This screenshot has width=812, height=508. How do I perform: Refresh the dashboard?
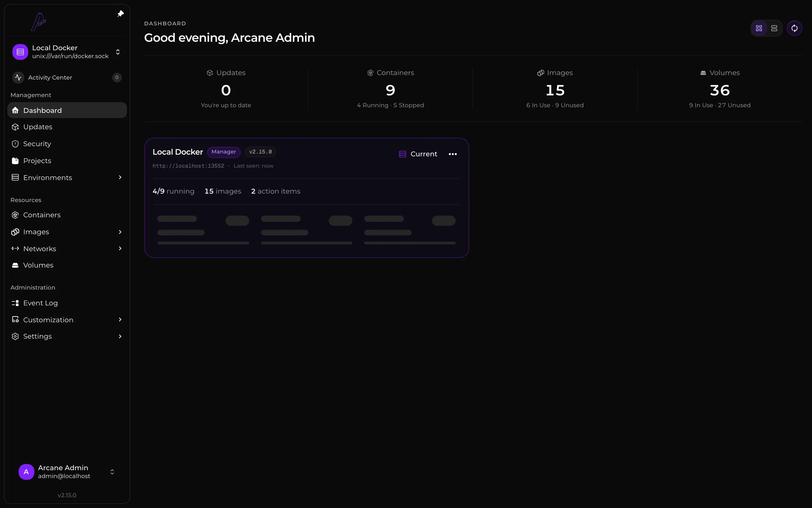795,28
